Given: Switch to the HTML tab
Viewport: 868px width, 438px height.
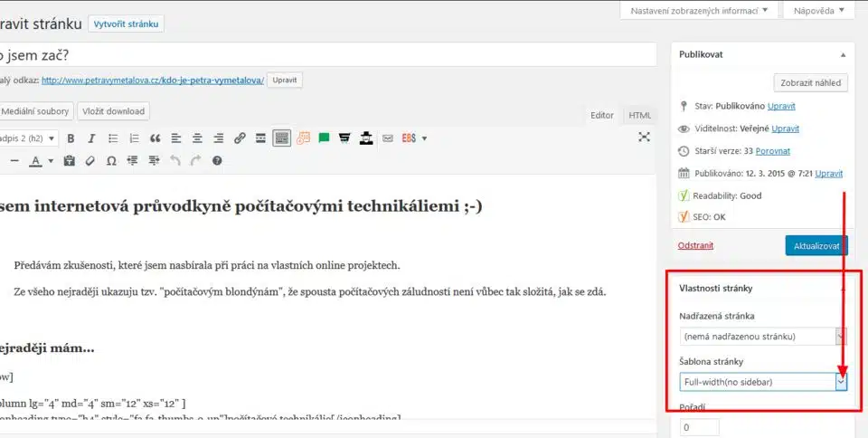Looking at the screenshot, I should (x=639, y=115).
